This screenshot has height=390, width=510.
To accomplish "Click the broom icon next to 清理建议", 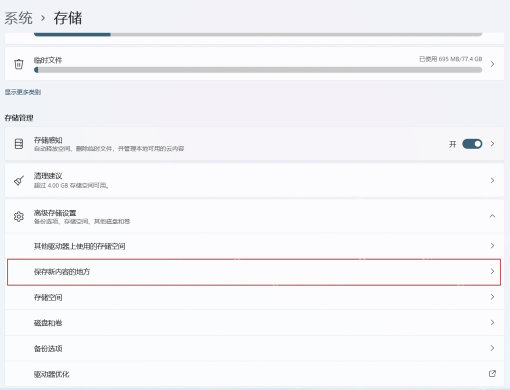I will (x=19, y=180).
